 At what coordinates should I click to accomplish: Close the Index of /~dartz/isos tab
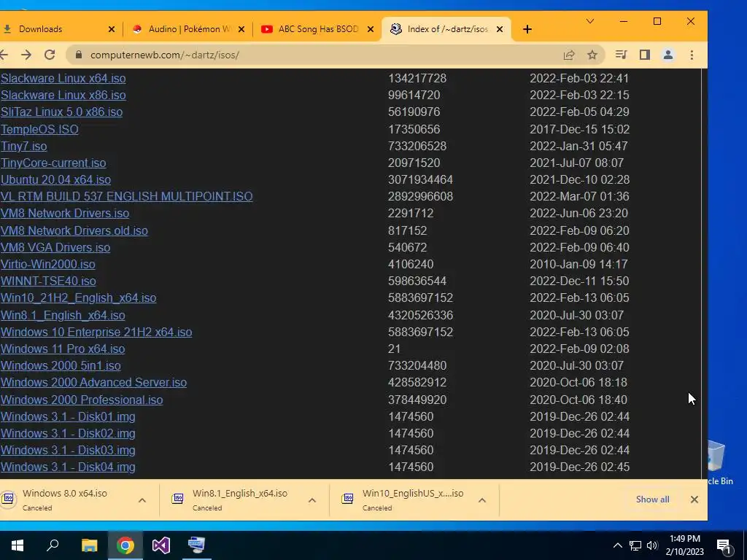click(500, 29)
